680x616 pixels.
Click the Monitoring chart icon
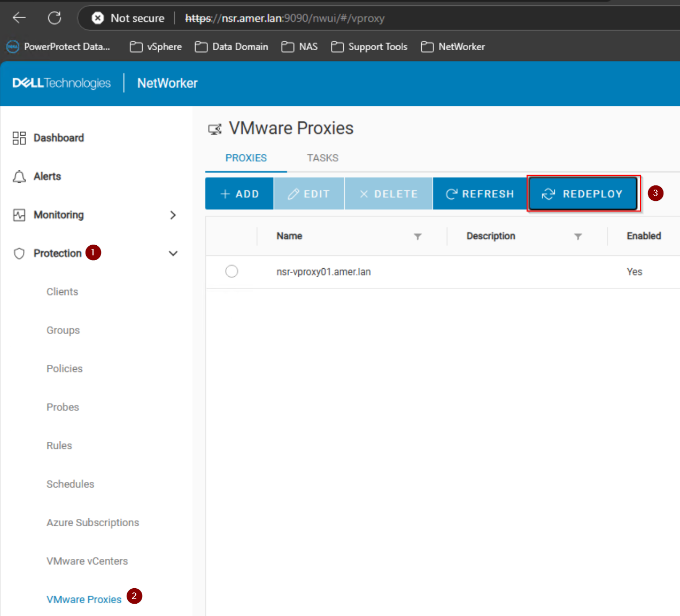click(x=19, y=215)
